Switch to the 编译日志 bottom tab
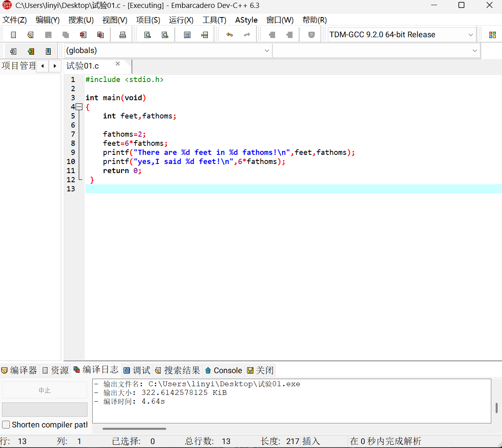 click(x=96, y=370)
